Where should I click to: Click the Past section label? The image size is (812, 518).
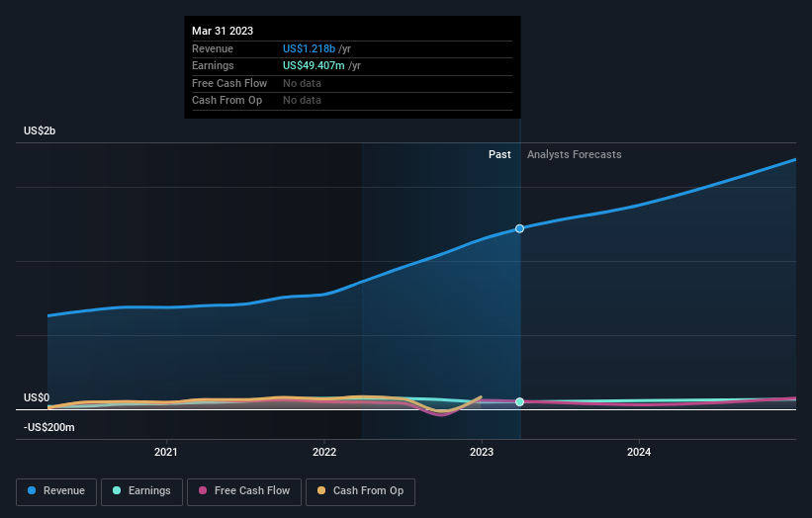coord(499,154)
